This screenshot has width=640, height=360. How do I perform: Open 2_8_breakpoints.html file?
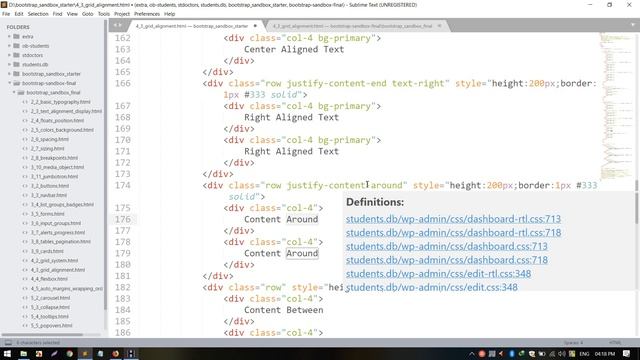54,158
